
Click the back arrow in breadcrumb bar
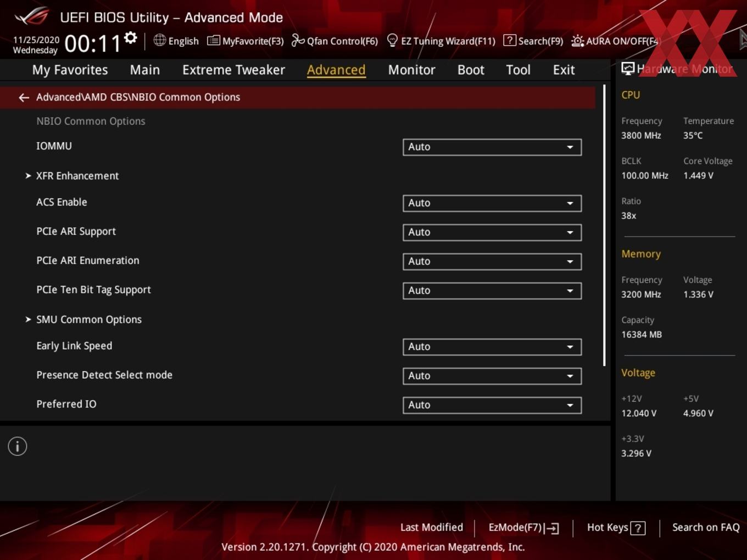coord(24,97)
